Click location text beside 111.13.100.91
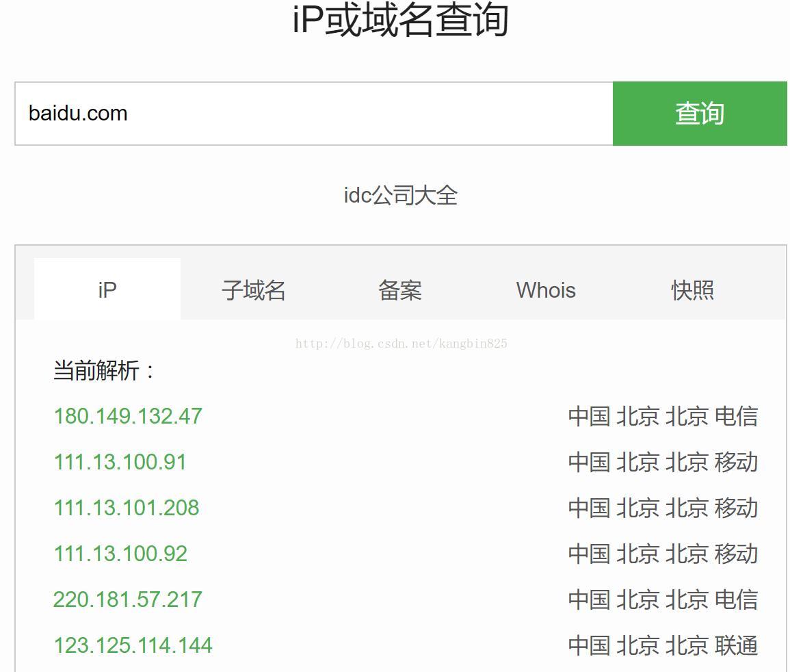Viewport: 790px width, 672px height. [x=663, y=463]
